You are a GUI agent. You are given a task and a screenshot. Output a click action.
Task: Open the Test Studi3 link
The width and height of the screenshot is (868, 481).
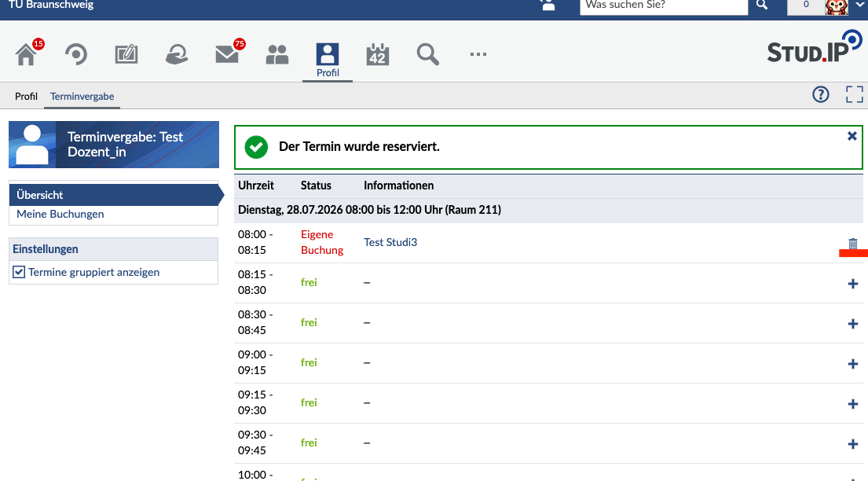click(390, 242)
